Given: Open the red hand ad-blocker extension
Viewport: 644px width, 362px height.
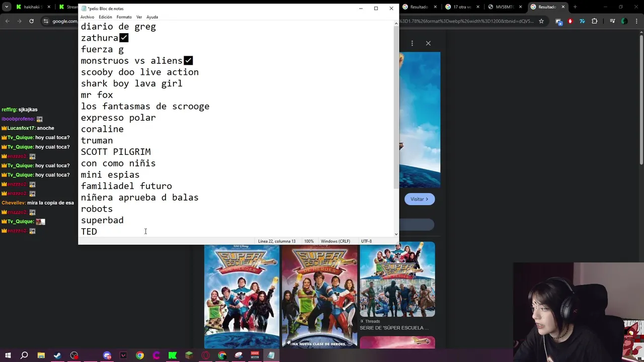Looking at the screenshot, I should [x=570, y=21].
